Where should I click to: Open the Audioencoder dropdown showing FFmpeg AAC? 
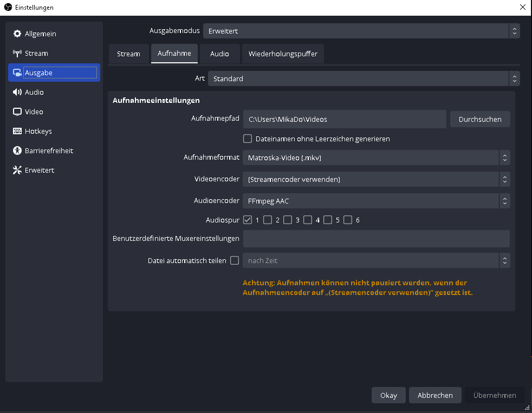point(377,201)
